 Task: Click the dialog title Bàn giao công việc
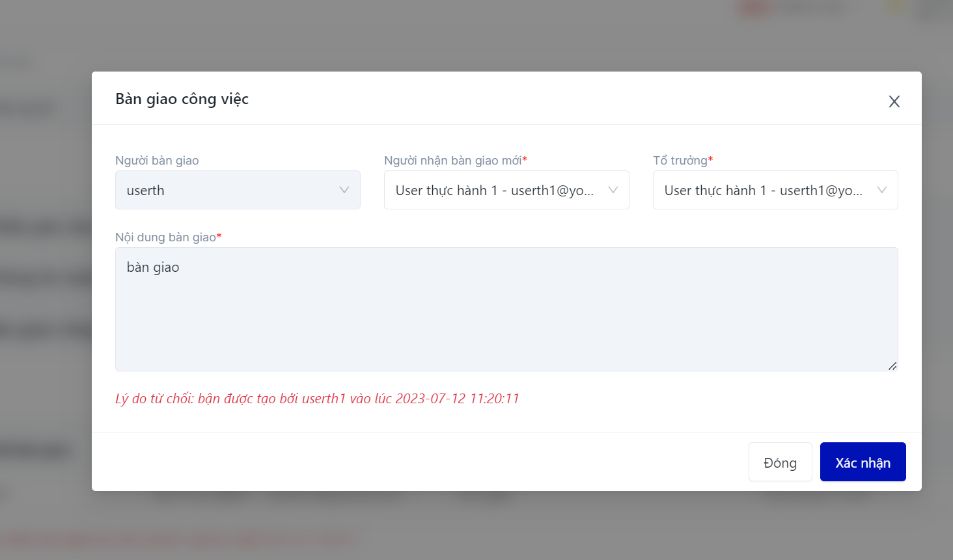point(182,99)
